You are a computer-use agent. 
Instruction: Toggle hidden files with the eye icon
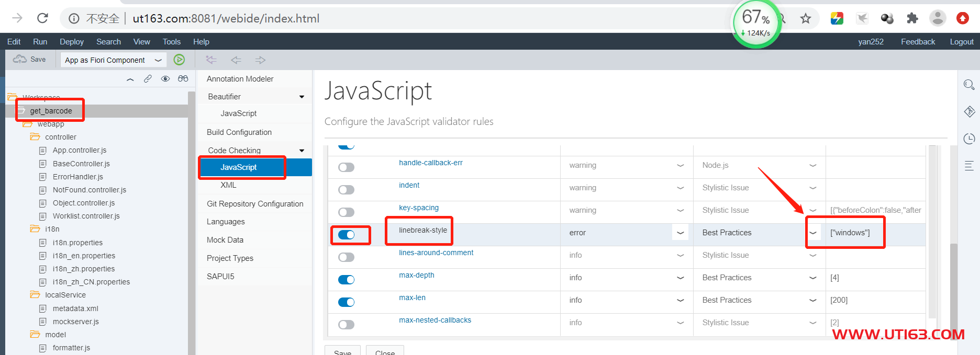click(165, 79)
